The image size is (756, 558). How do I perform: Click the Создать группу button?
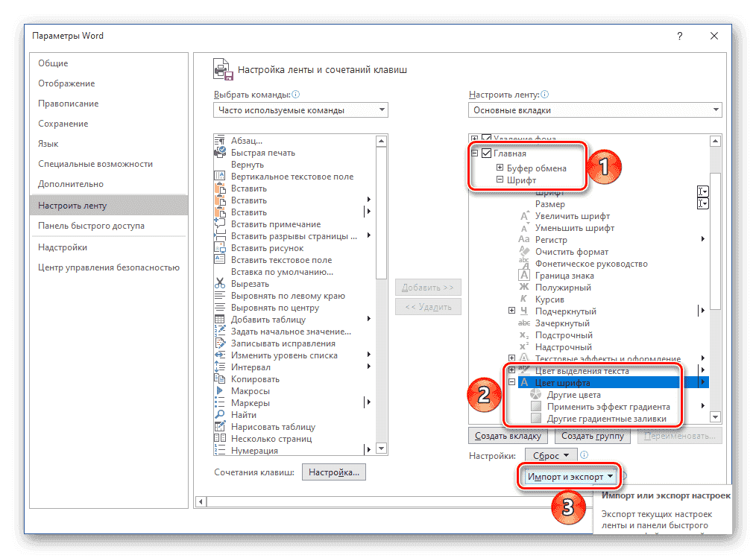tap(593, 436)
